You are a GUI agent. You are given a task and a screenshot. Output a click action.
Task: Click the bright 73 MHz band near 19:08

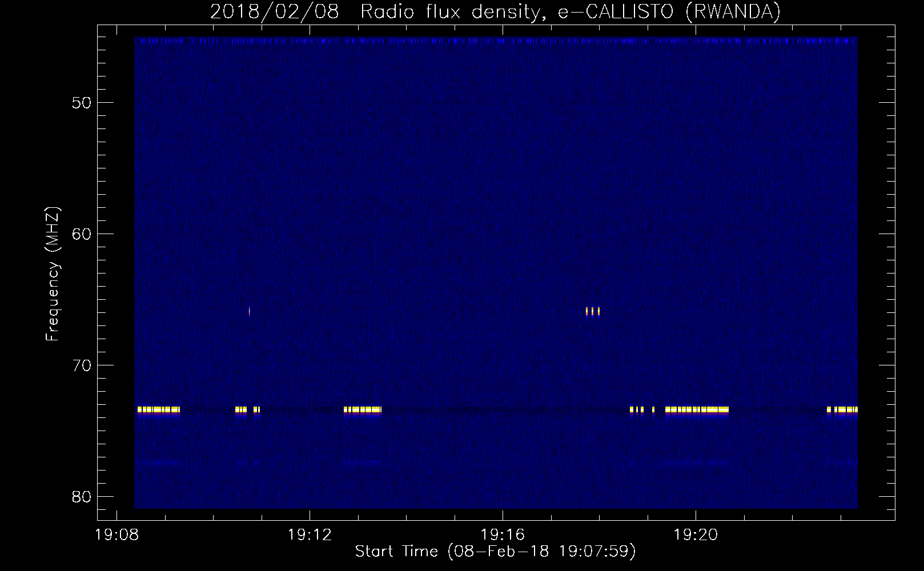pyautogui.click(x=159, y=410)
